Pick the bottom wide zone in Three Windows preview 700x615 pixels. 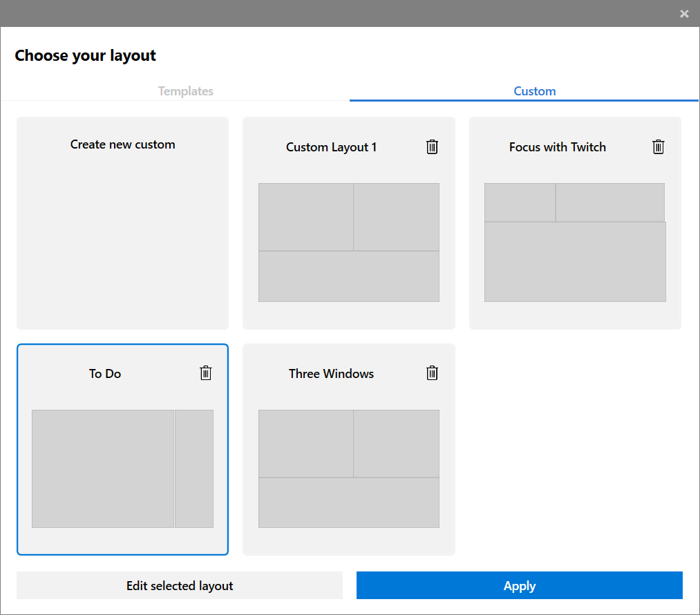pos(348,502)
